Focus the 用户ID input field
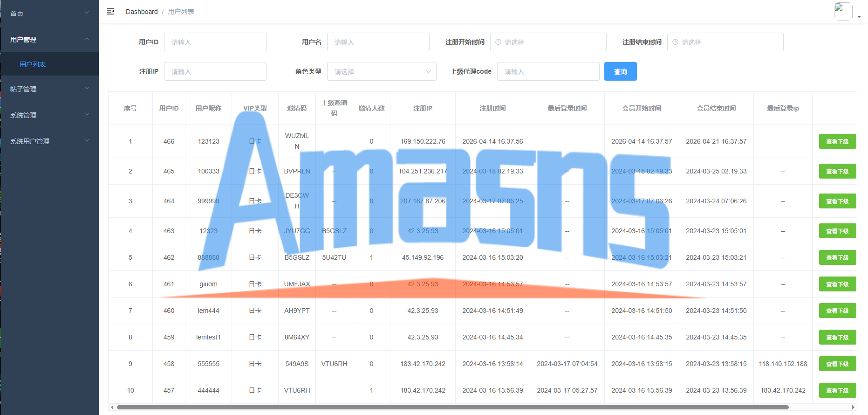868x415 pixels. pos(215,42)
